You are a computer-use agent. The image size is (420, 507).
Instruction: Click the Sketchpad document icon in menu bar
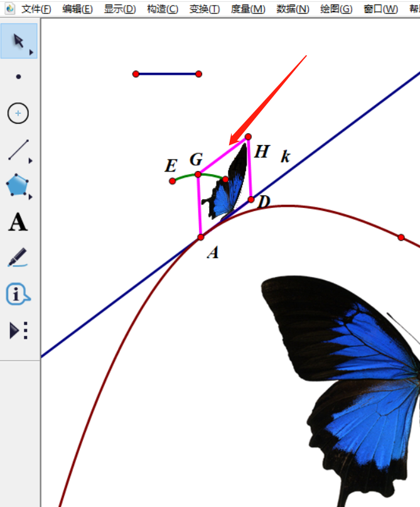pos(10,9)
